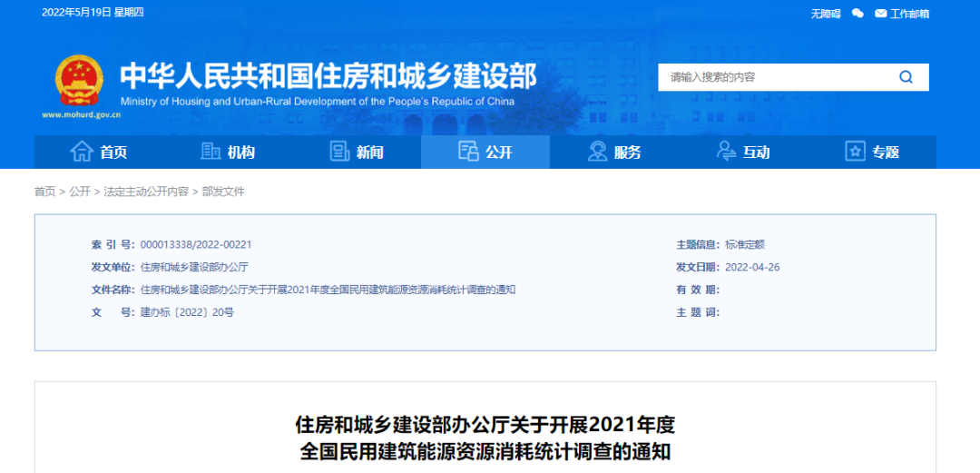
Task: Open the 机构 navigation tab
Action: [x=228, y=152]
